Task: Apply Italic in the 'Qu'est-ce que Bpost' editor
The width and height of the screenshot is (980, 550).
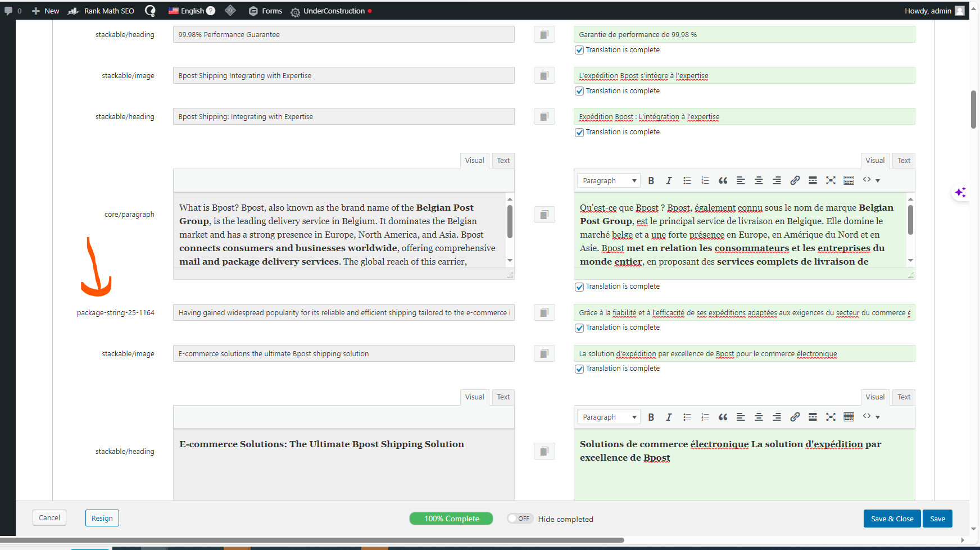Action: 669,180
